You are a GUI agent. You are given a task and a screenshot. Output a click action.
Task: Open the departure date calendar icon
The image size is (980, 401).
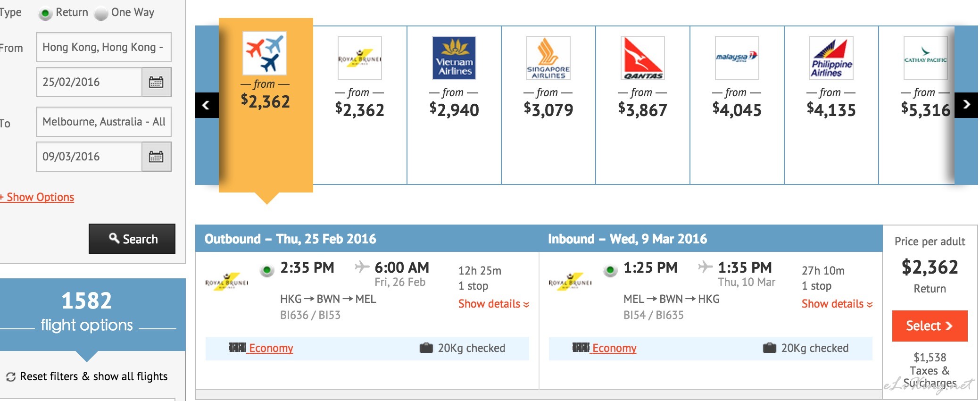[156, 82]
